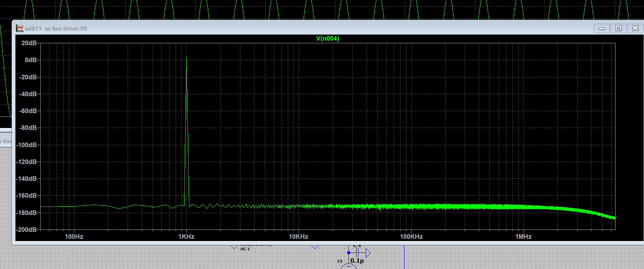Click the 10KHz frequency axis label
This screenshot has width=644, height=269.
pos(299,236)
